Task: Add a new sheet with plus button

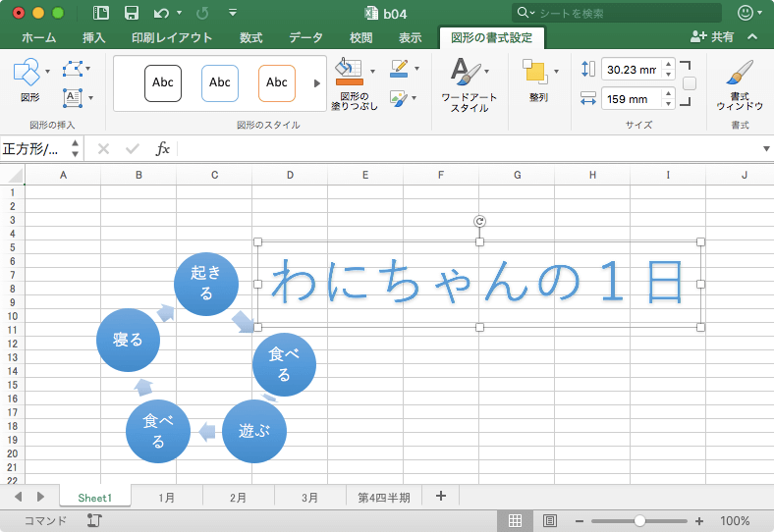Action: click(441, 496)
